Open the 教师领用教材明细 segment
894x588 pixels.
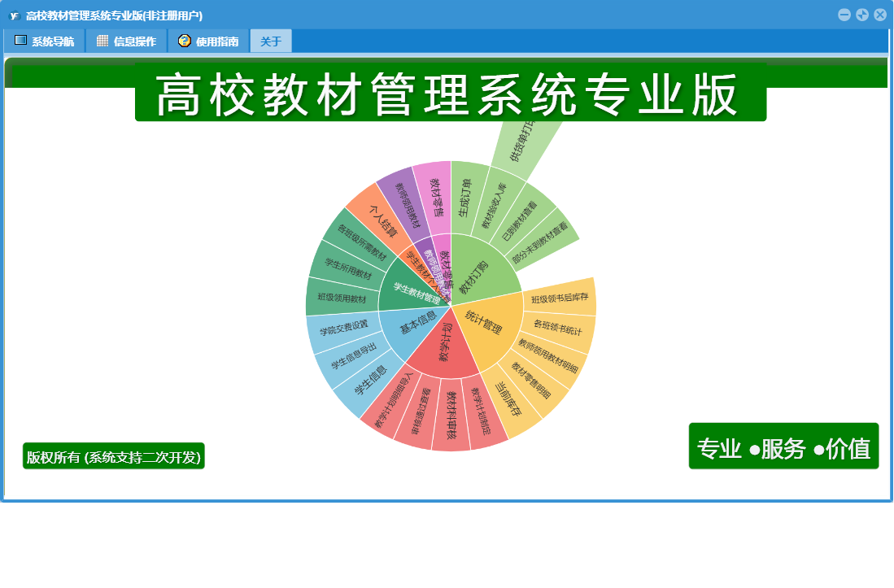point(547,355)
